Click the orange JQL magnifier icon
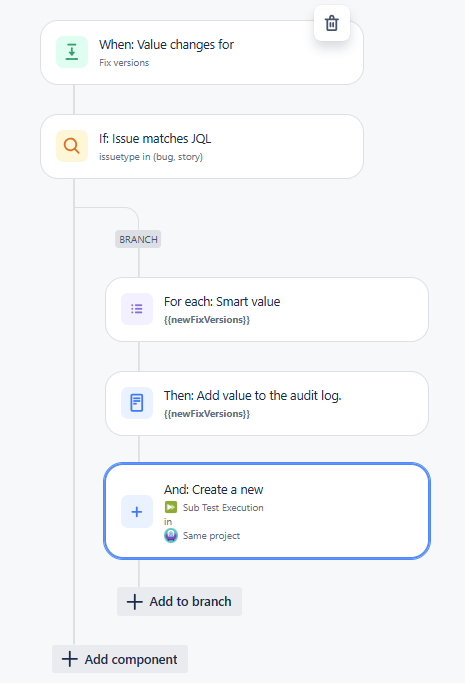 (72, 146)
